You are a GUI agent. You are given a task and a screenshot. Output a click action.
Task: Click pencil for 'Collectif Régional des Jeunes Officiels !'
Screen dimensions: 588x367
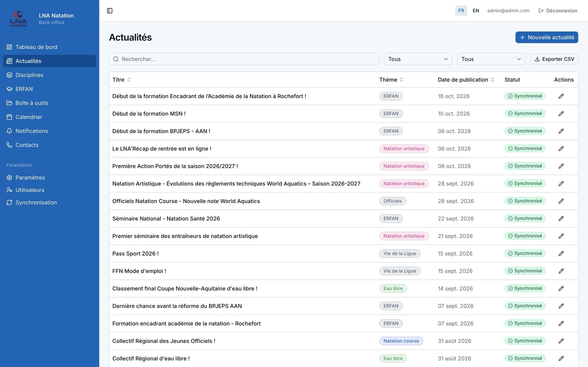[x=561, y=341]
